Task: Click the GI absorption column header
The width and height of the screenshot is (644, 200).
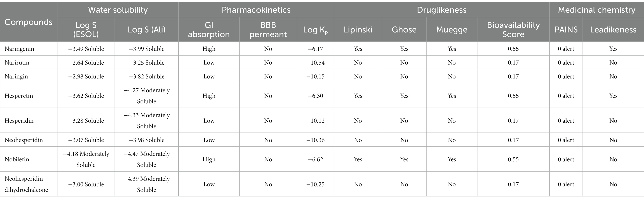Action: click(x=209, y=29)
